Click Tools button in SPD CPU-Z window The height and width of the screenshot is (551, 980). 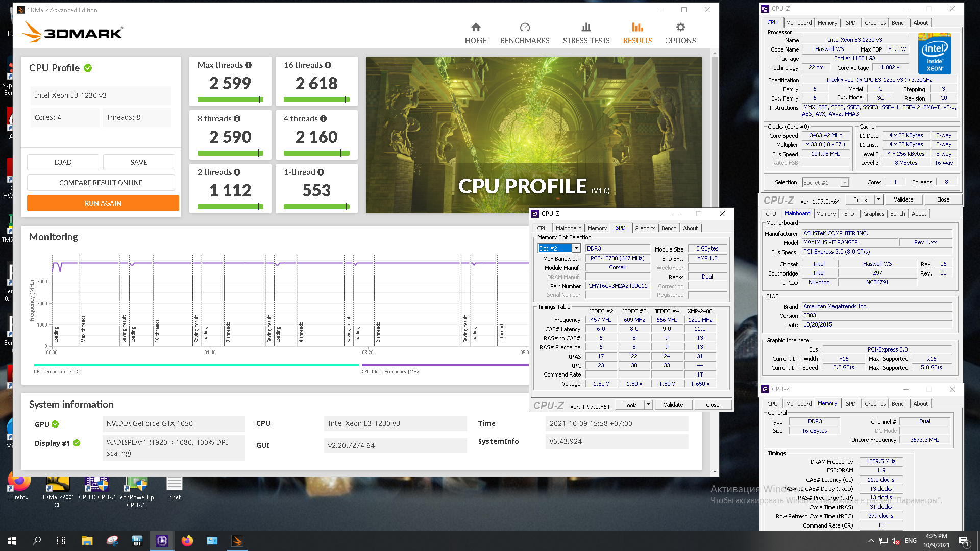click(630, 405)
